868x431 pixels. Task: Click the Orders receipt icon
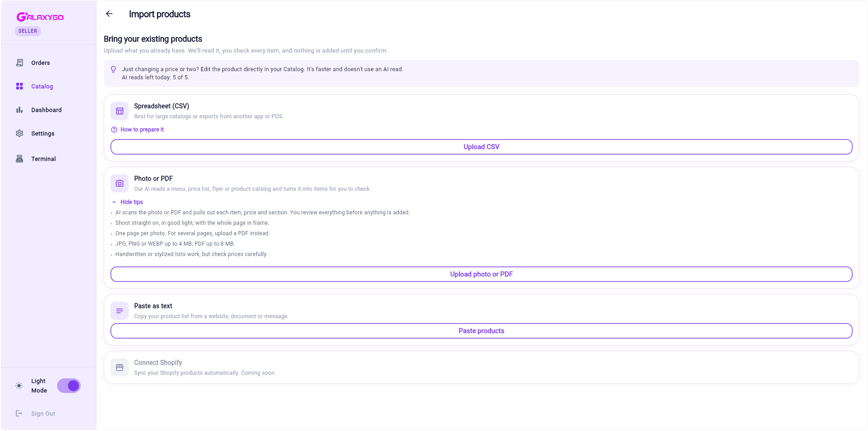click(x=19, y=63)
